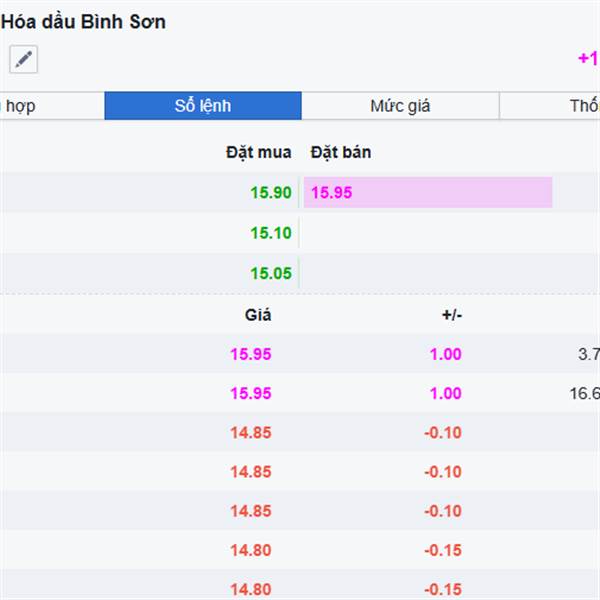This screenshot has width=600, height=600.
Task: Open the cut-off Thố tab
Action: 584,106
